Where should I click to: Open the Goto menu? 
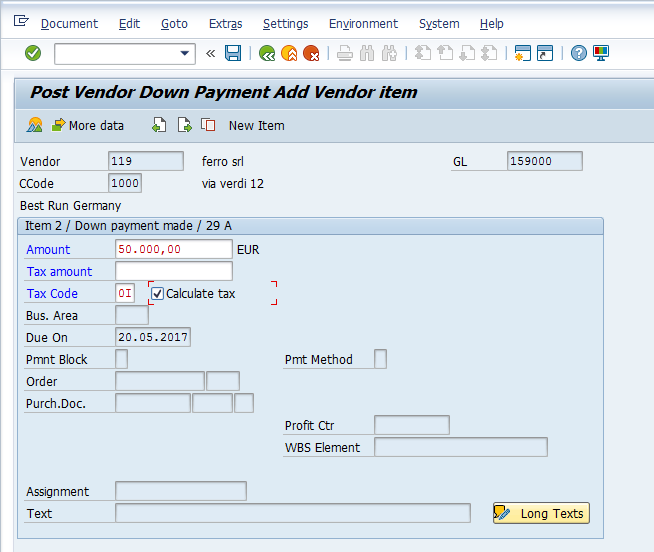point(174,23)
